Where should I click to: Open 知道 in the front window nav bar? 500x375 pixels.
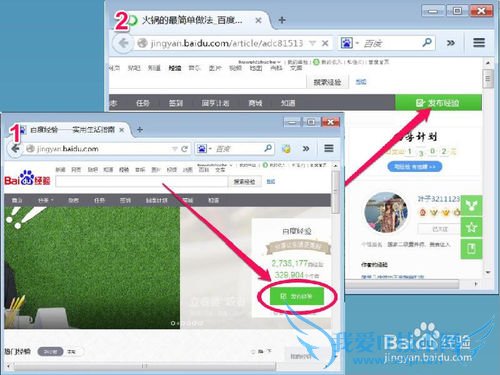[x=213, y=200]
